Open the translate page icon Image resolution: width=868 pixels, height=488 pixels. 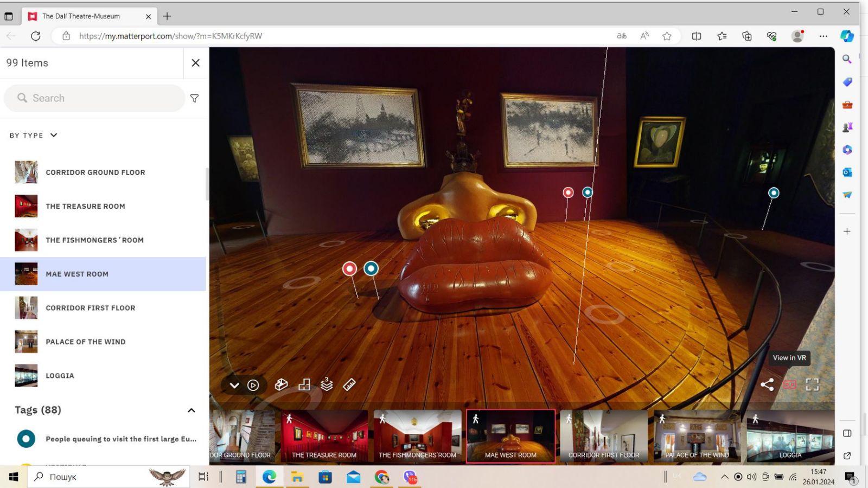tap(622, 36)
